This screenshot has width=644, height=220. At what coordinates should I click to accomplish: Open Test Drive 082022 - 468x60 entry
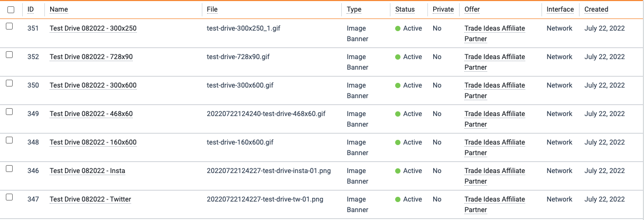click(x=91, y=114)
